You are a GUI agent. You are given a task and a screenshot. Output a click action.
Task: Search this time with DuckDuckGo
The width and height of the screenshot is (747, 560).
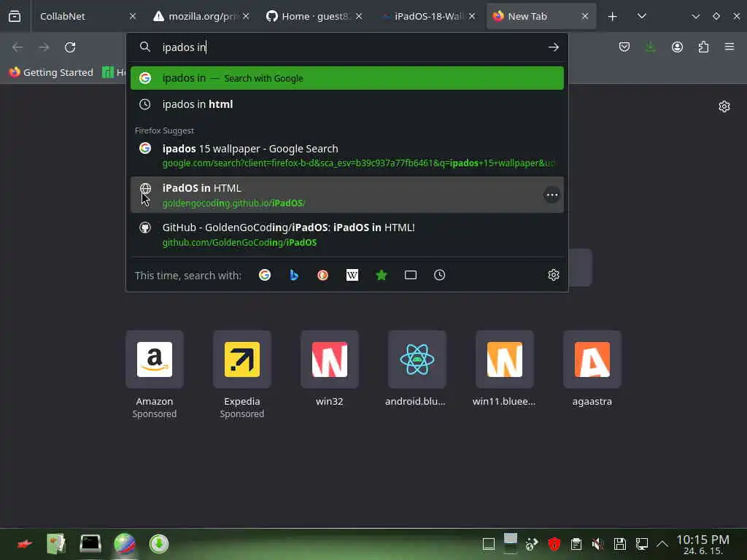323,275
